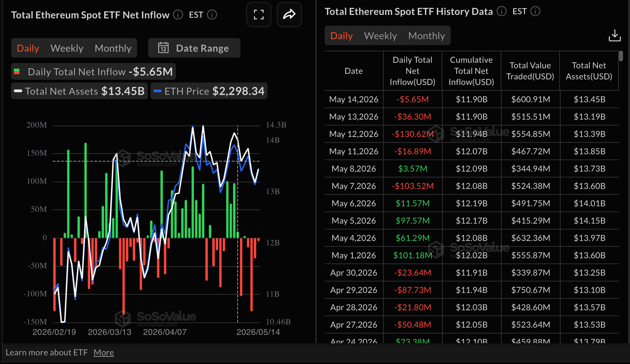Screen dimensions: 630x364
Task: Click the $13.10B net assets cell
Action: point(589,290)
